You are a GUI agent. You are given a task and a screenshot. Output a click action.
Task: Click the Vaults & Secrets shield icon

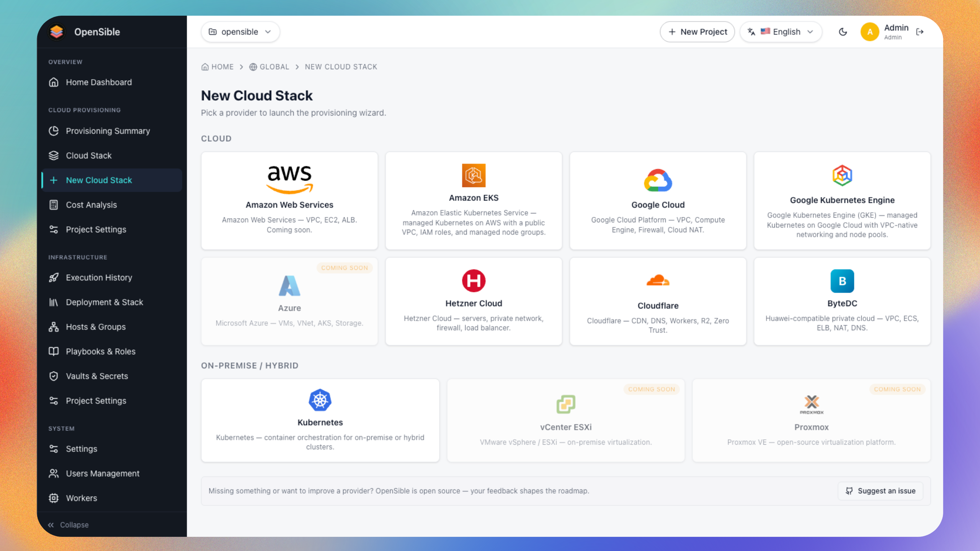coord(54,376)
